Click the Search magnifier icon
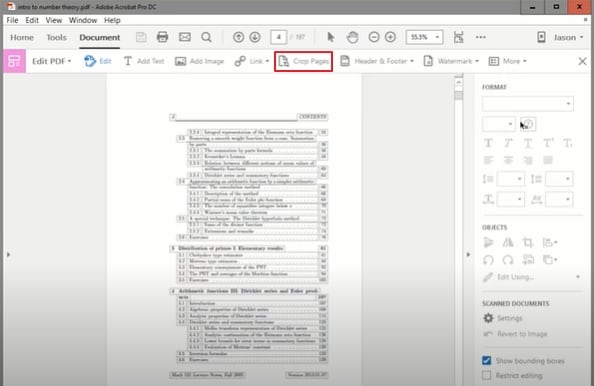The width and height of the screenshot is (594, 386). coord(206,37)
